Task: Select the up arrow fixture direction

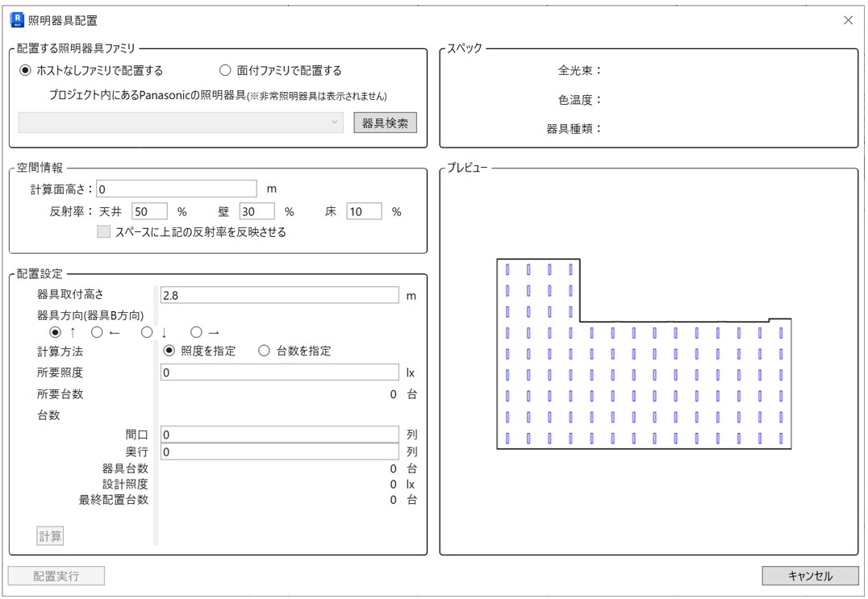Action: (x=56, y=331)
